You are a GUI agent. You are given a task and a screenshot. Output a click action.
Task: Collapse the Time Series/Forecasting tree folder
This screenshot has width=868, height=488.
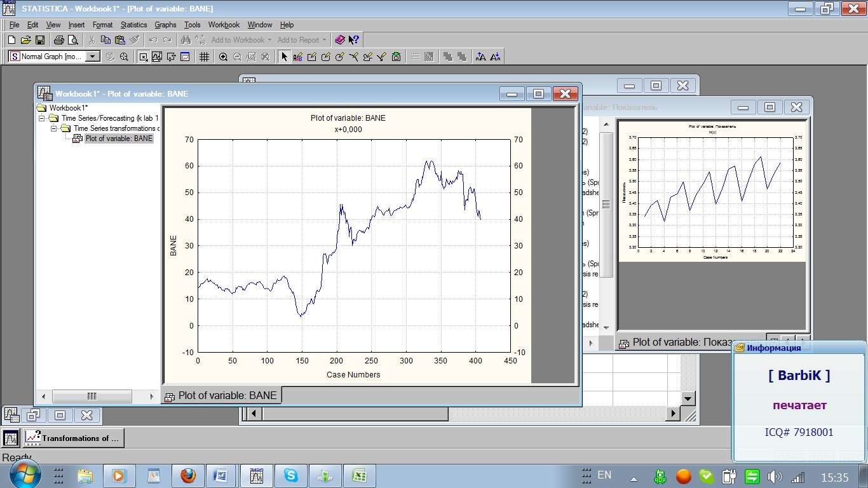pyautogui.click(x=42, y=118)
